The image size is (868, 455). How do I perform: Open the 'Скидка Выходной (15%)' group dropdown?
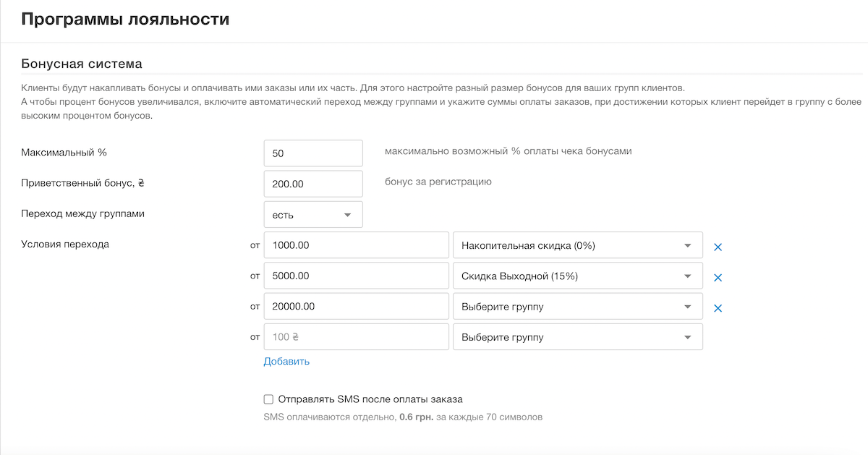pyautogui.click(x=577, y=276)
